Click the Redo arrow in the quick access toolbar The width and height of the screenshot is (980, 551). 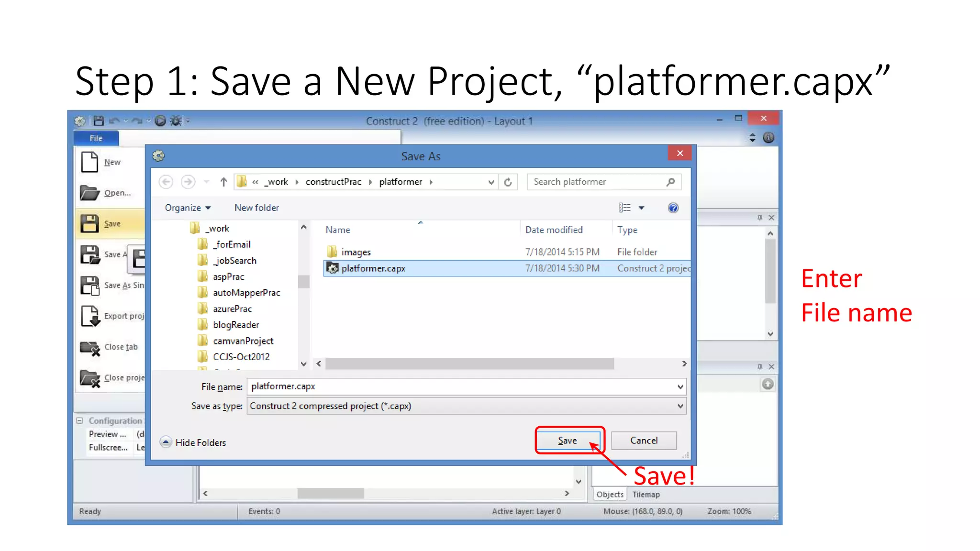137,121
